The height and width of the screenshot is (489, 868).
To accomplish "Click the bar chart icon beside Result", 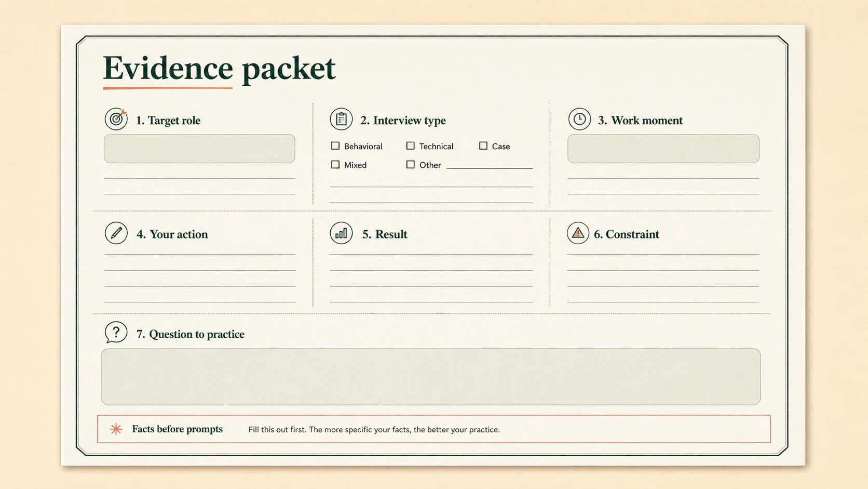I will [341, 233].
